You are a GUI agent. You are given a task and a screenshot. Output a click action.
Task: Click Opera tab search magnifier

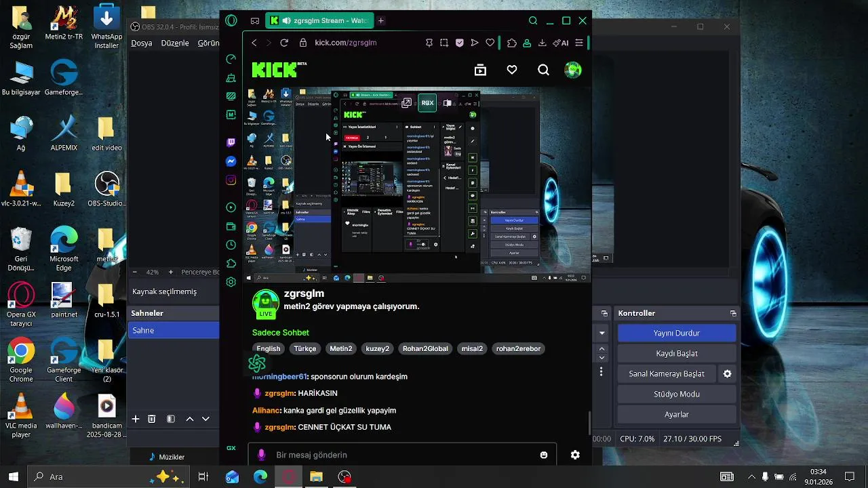pos(533,21)
